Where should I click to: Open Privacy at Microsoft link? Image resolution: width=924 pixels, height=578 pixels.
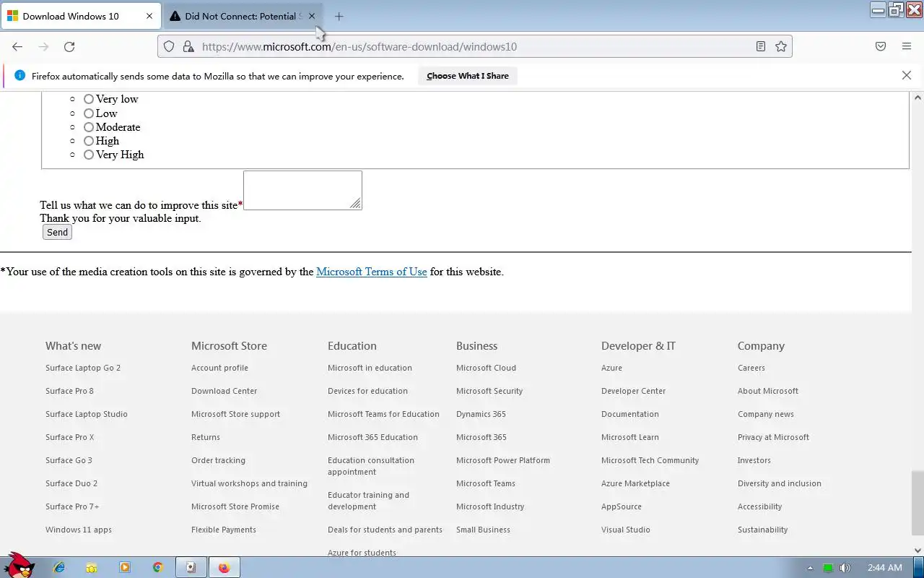773,437
